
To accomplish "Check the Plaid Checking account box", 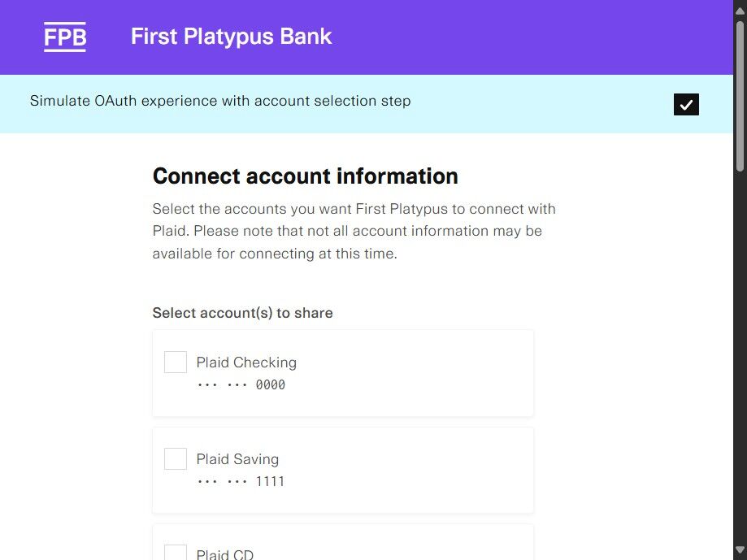I will pos(176,362).
